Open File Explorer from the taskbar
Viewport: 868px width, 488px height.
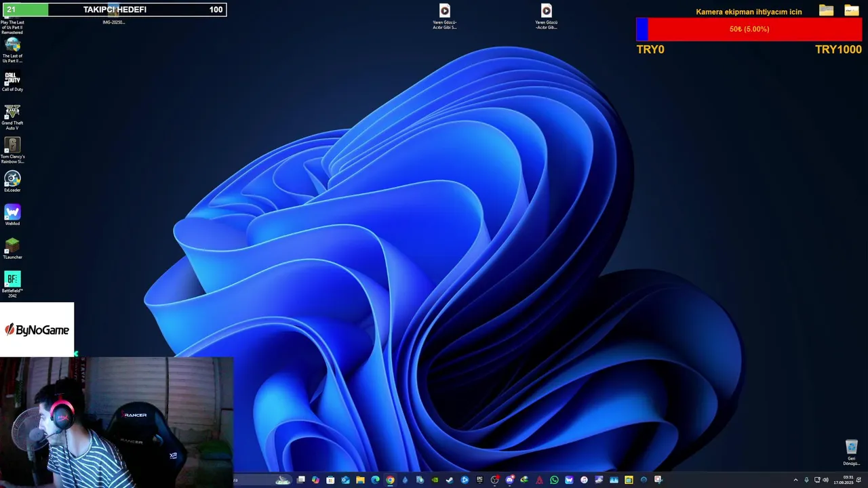coord(360,480)
